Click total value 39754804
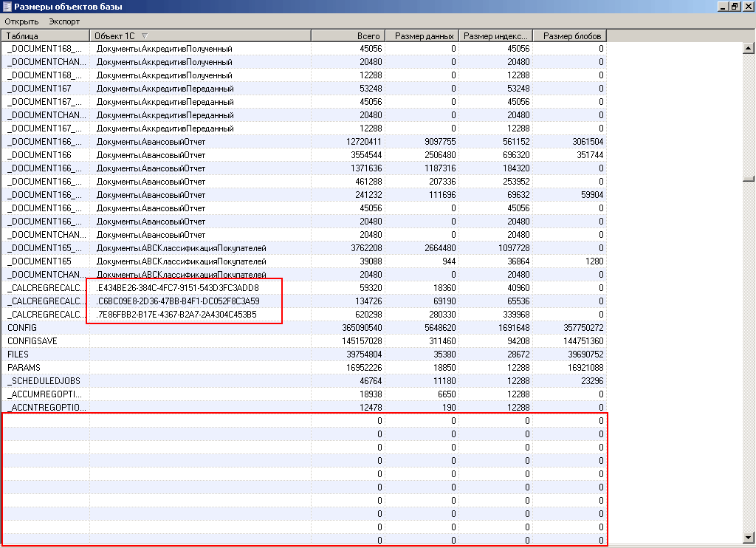This screenshot has height=548, width=756. 364,354
